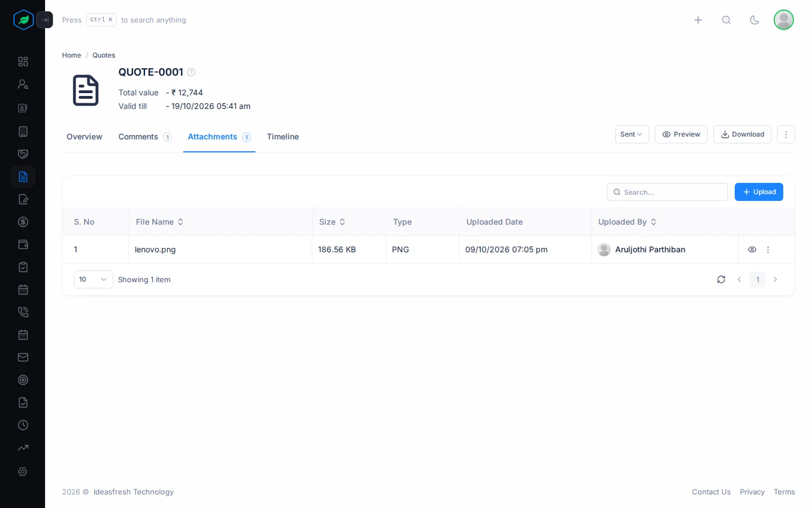Open the Sent status dropdown
The width and height of the screenshot is (812, 508).
632,134
